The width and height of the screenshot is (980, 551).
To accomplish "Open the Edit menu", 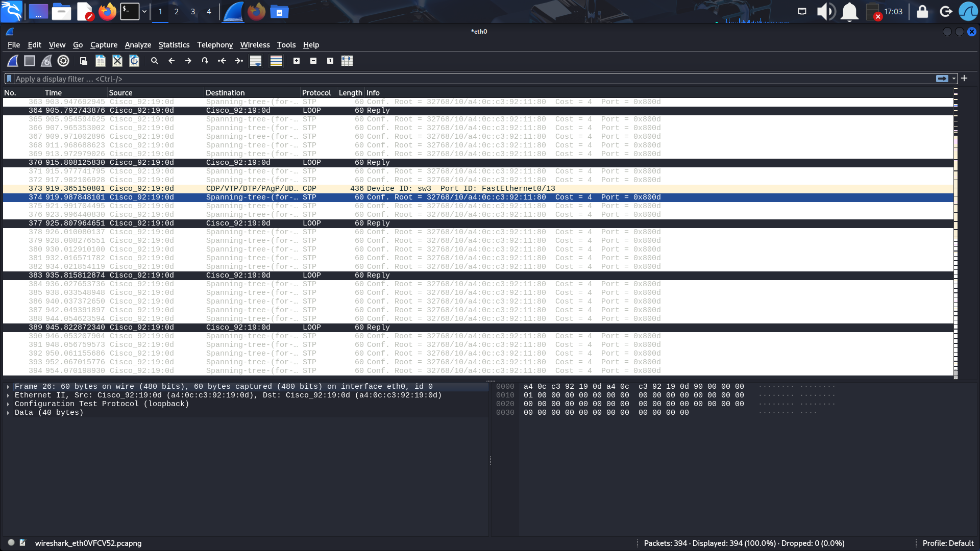I will 35,45.
